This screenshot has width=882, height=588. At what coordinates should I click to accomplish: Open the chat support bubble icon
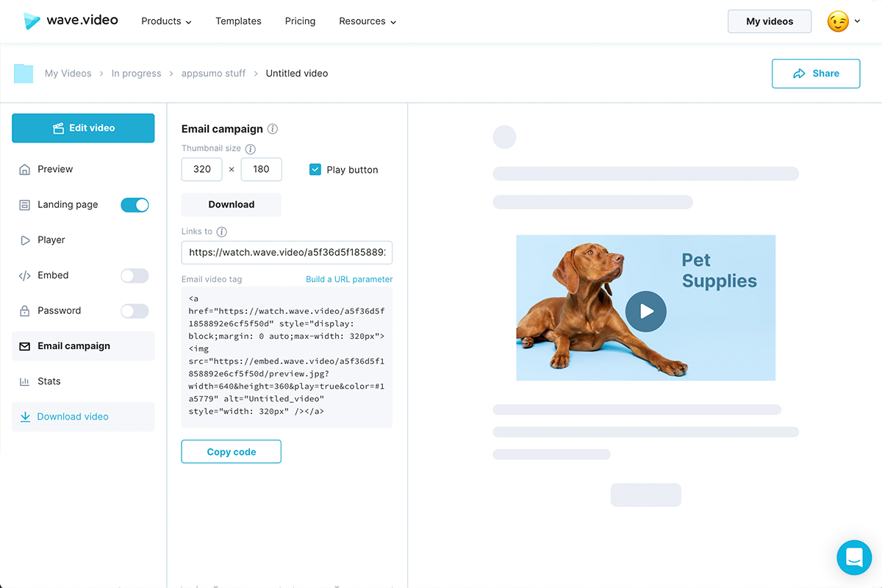tap(854, 558)
